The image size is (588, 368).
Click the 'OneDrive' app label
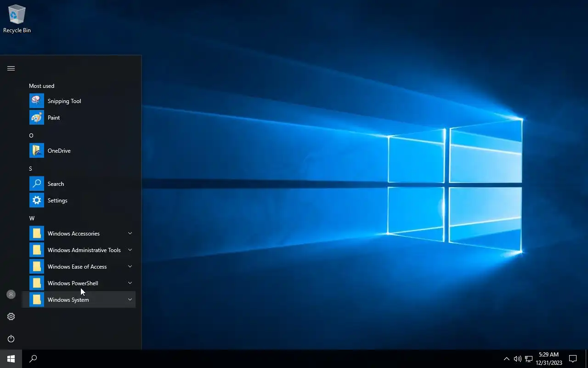[59, 151]
